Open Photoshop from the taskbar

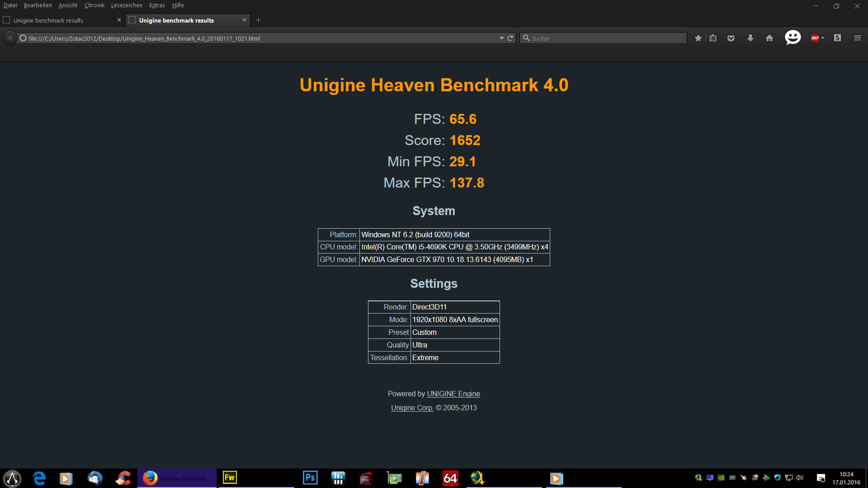(x=310, y=478)
